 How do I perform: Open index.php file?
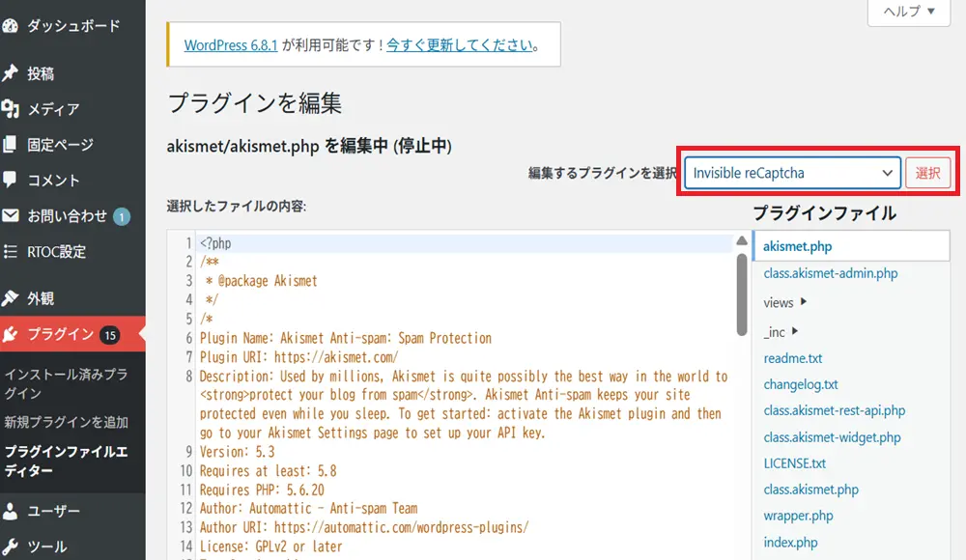790,542
